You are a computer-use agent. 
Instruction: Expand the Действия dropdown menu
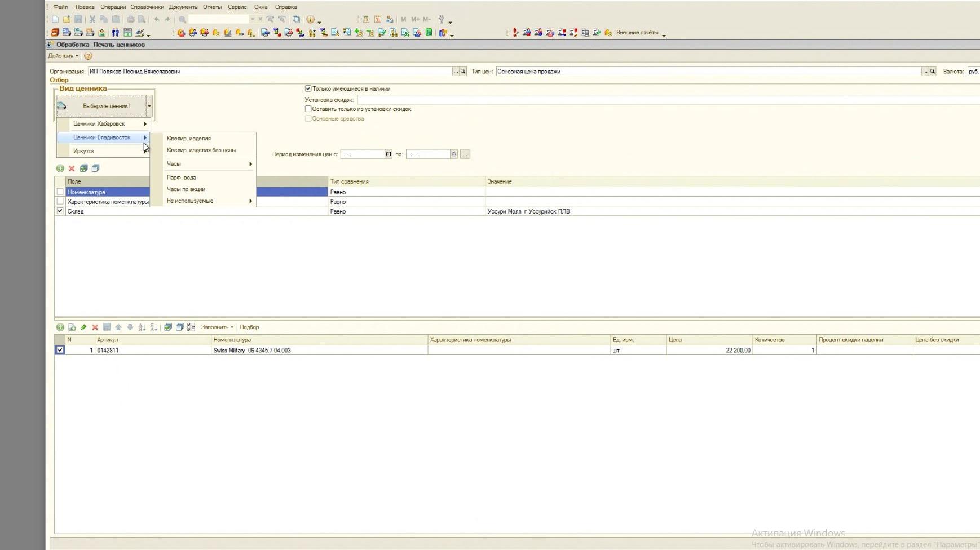[x=63, y=56]
